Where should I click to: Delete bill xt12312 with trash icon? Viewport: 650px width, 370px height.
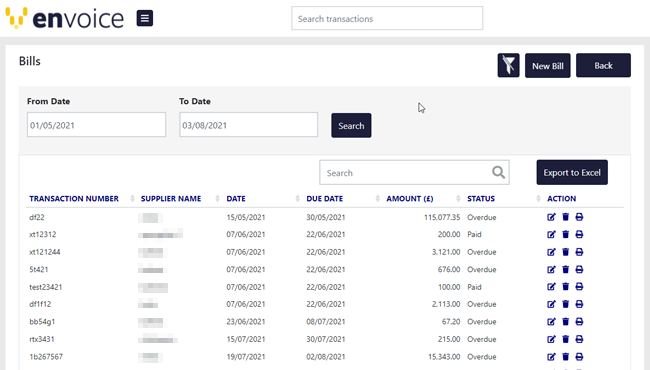565,235
